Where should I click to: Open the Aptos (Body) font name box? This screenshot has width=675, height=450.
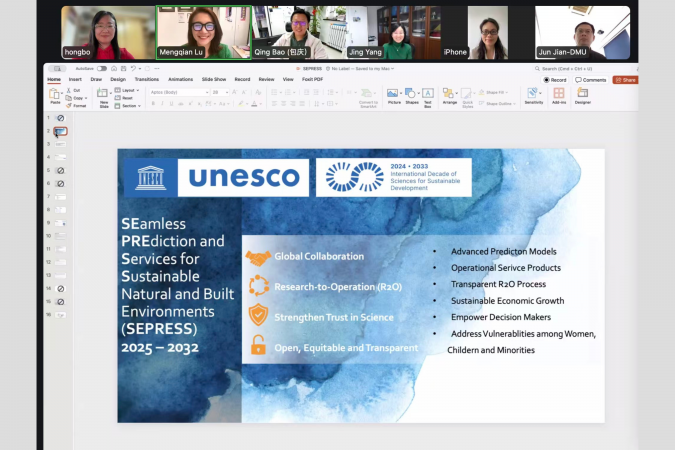click(x=179, y=92)
